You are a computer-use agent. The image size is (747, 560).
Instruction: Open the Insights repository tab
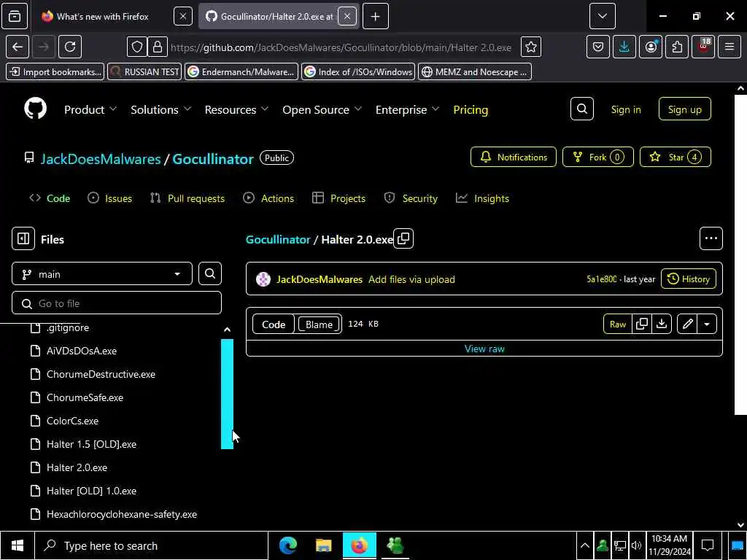tap(482, 198)
